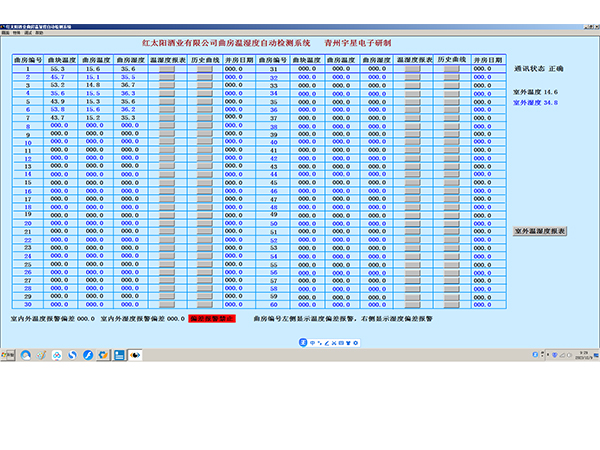Click the 室外温湿度报表 button
Image resolution: width=600 pixels, height=450 pixels.
coord(540,231)
